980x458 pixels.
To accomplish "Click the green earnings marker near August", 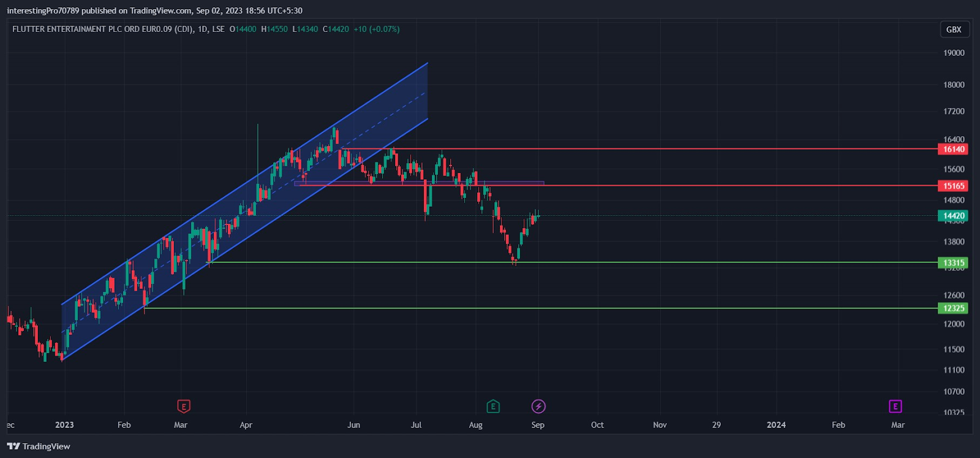I will click(493, 406).
